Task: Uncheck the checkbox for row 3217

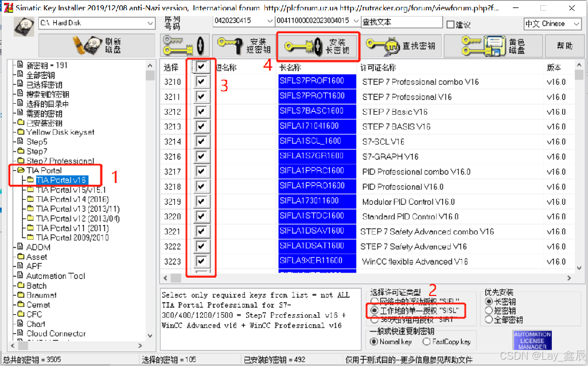Action: (x=201, y=172)
